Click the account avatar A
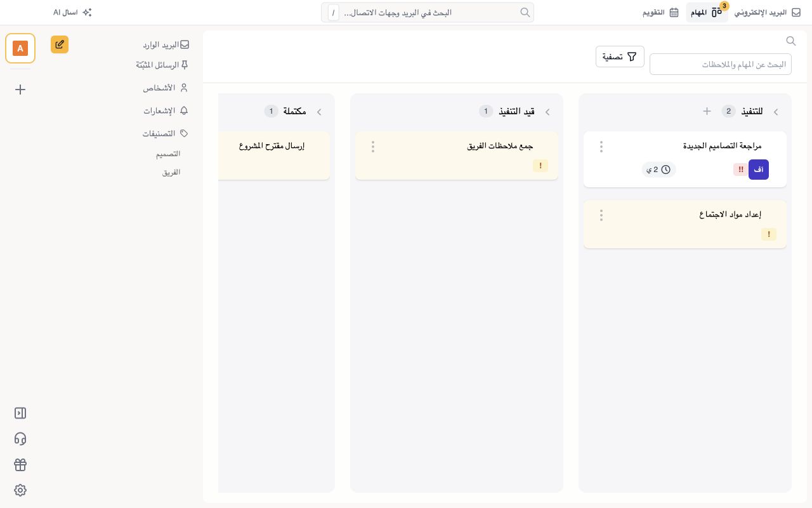812x508 pixels. (x=20, y=48)
